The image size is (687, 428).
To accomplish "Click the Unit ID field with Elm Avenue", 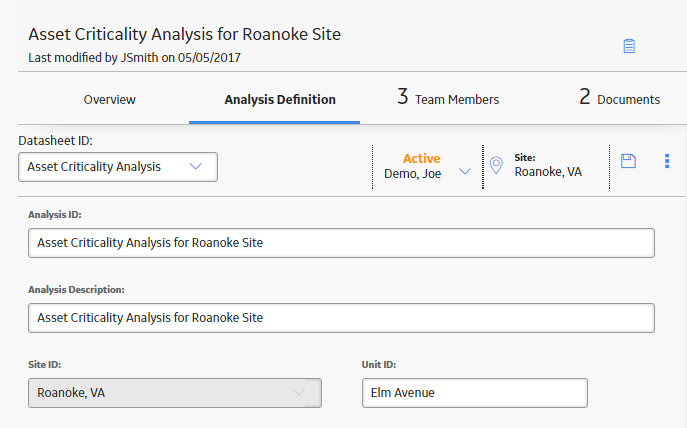I will [475, 393].
